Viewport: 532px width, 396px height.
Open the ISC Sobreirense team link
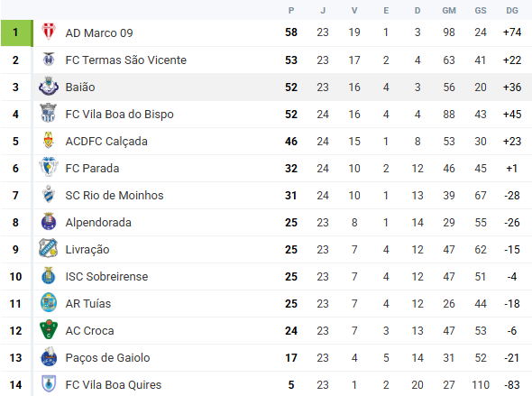(107, 277)
